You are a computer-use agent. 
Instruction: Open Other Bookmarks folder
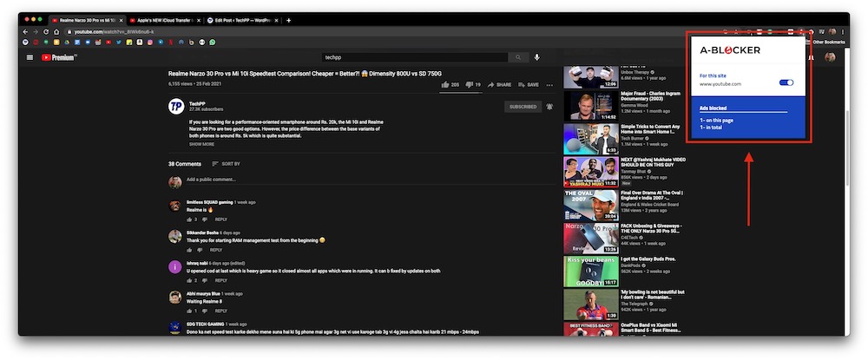click(x=826, y=42)
